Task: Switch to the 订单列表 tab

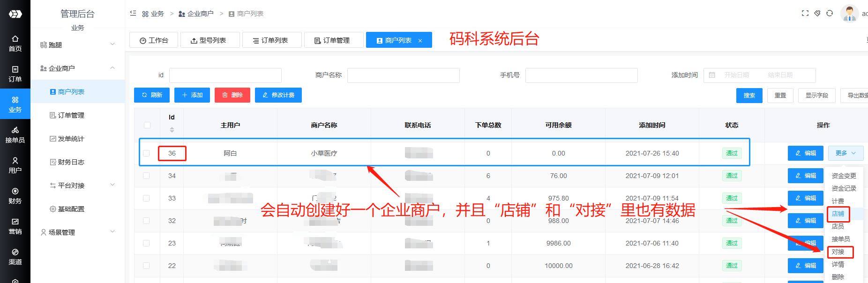Action: [x=272, y=40]
